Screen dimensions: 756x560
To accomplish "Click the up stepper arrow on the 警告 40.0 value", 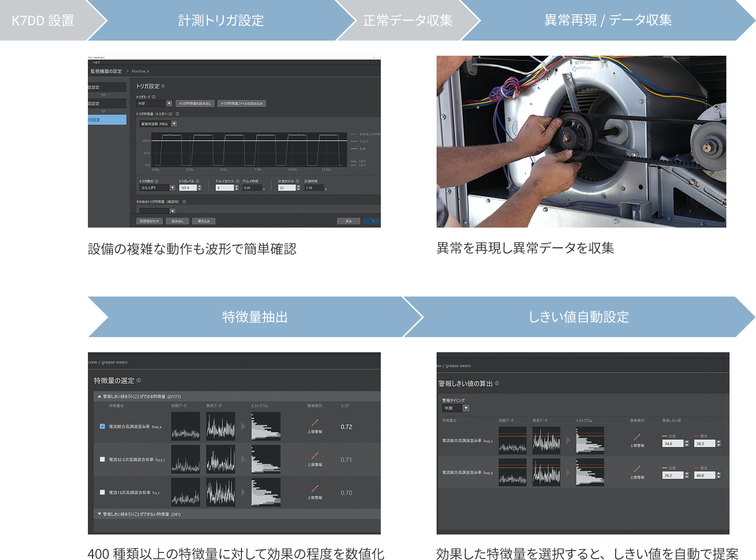I will tap(719, 473).
